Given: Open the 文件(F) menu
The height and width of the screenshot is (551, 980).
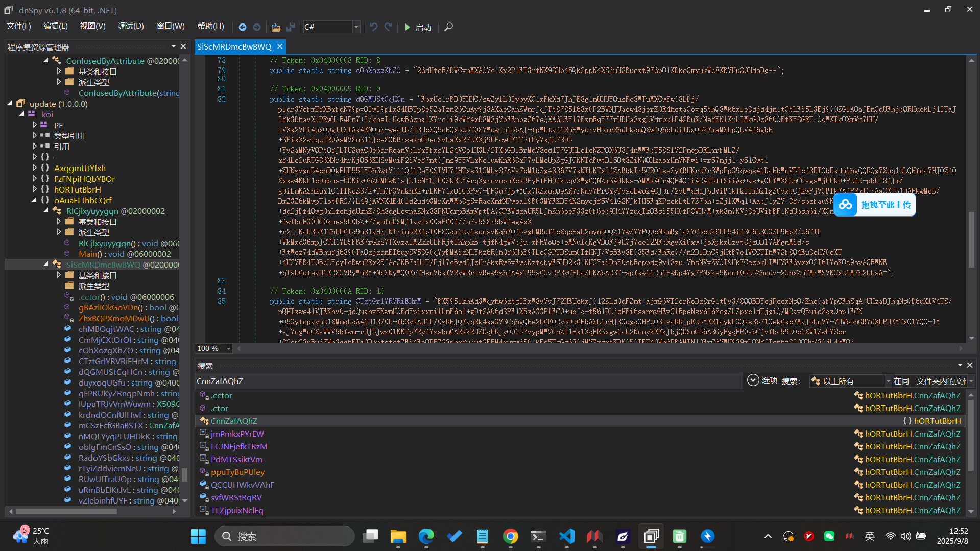Looking at the screenshot, I should (x=19, y=26).
